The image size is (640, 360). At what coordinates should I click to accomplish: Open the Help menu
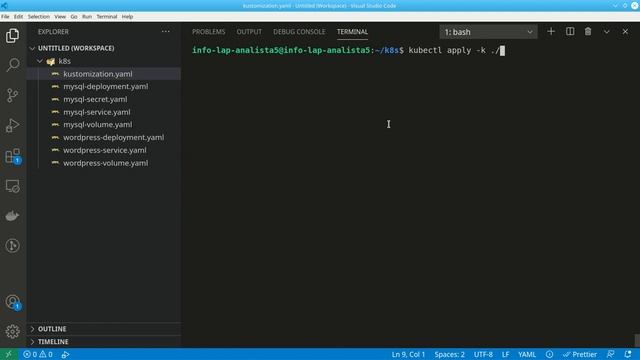pos(127,17)
